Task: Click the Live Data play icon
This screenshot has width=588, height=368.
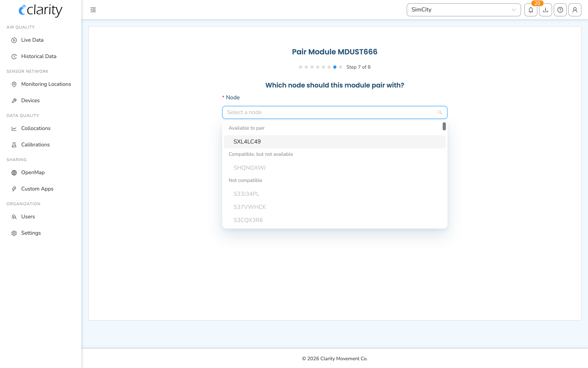Action: click(x=14, y=40)
